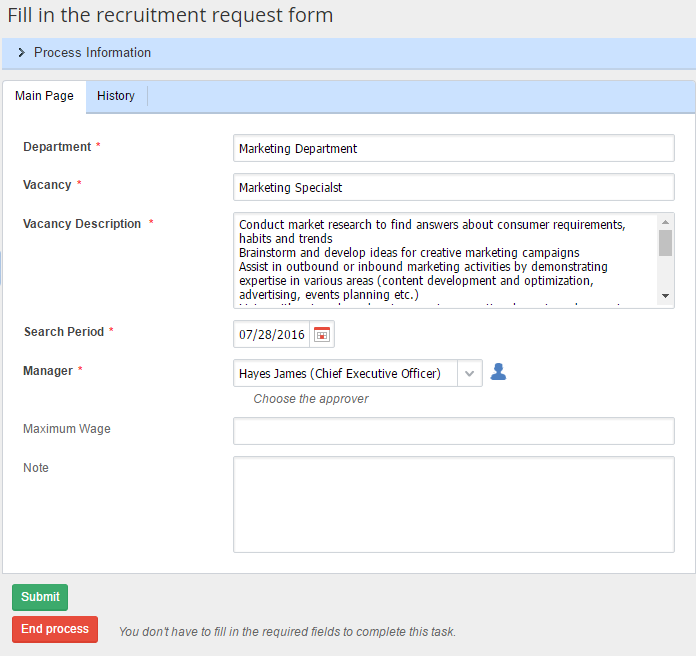Open the Search Period calendar picker
The height and width of the screenshot is (656, 696).
[322, 334]
